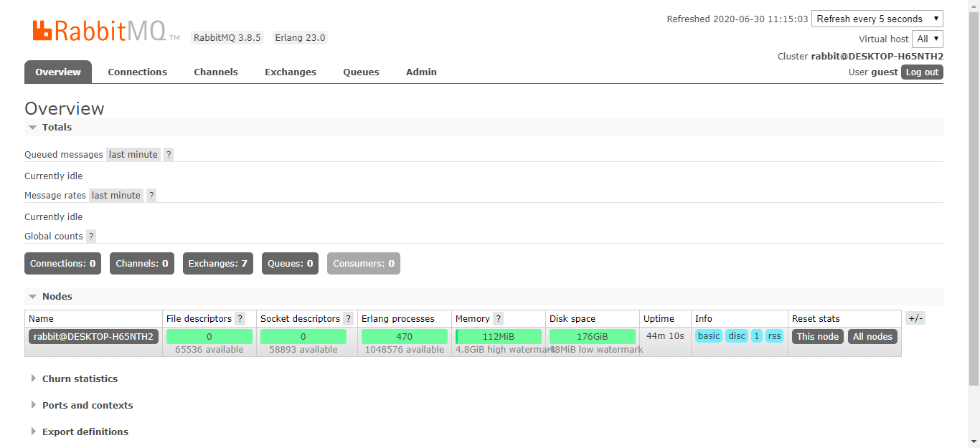
Task: Change Message rates last minute range
Action: (x=116, y=195)
